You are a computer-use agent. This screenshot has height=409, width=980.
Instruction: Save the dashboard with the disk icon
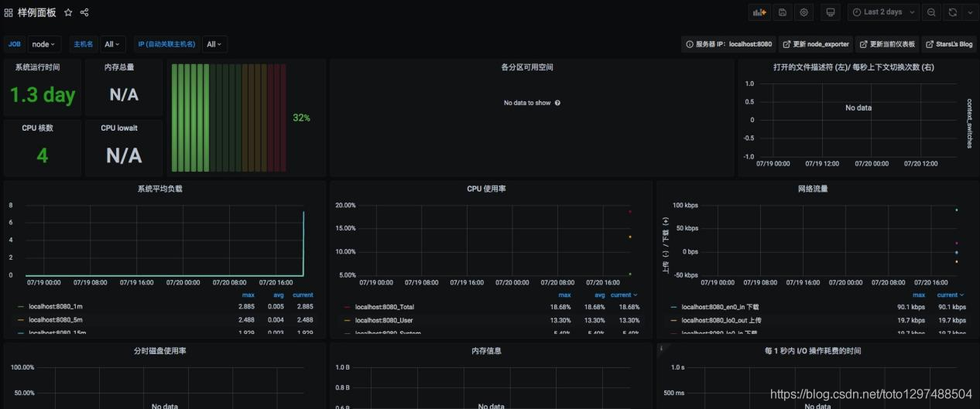783,12
